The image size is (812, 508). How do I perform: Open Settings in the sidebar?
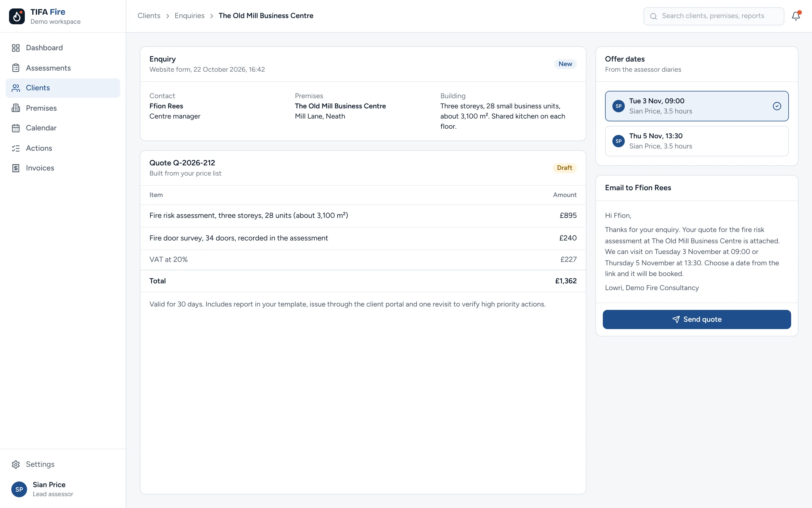[x=63, y=464]
